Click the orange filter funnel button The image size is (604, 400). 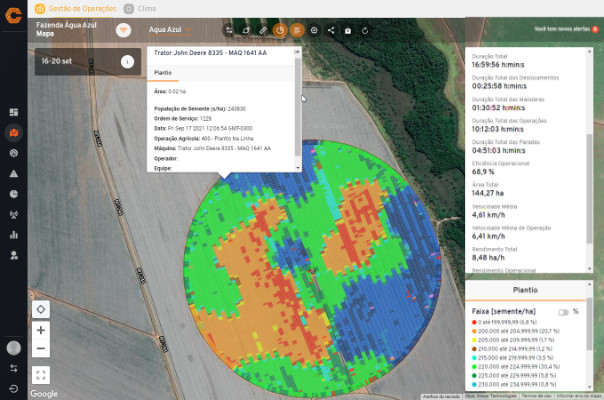click(124, 30)
